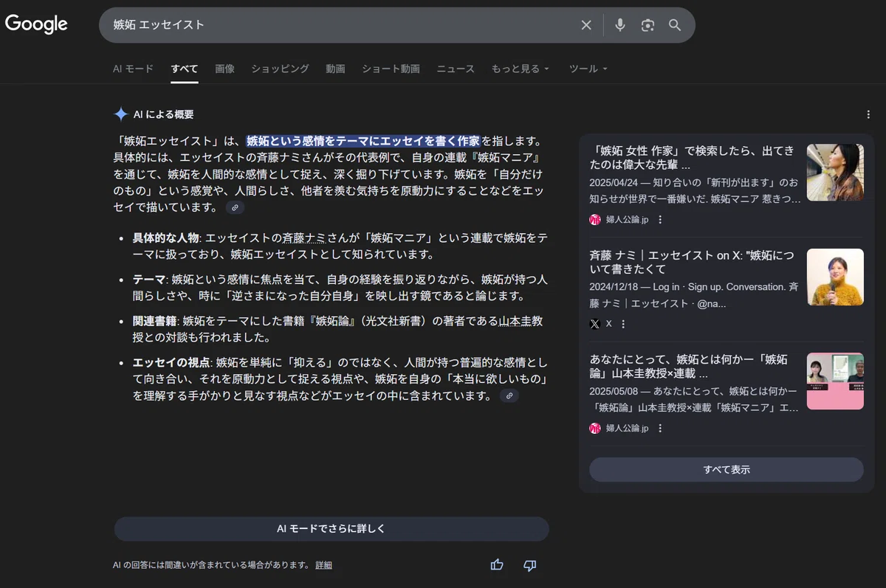Viewport: 886px width, 588px height.
Task: Open source link chip after first paragraph
Action: pyautogui.click(x=235, y=208)
